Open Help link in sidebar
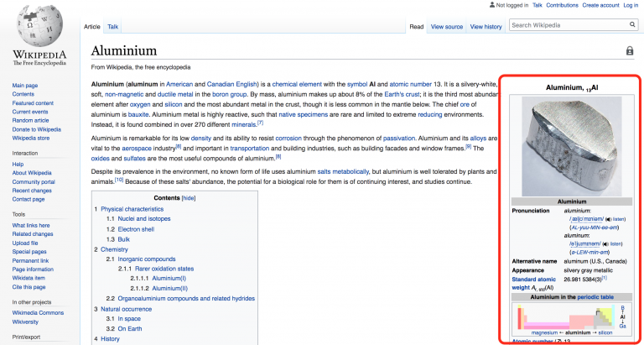The image size is (644, 345). coord(18,164)
